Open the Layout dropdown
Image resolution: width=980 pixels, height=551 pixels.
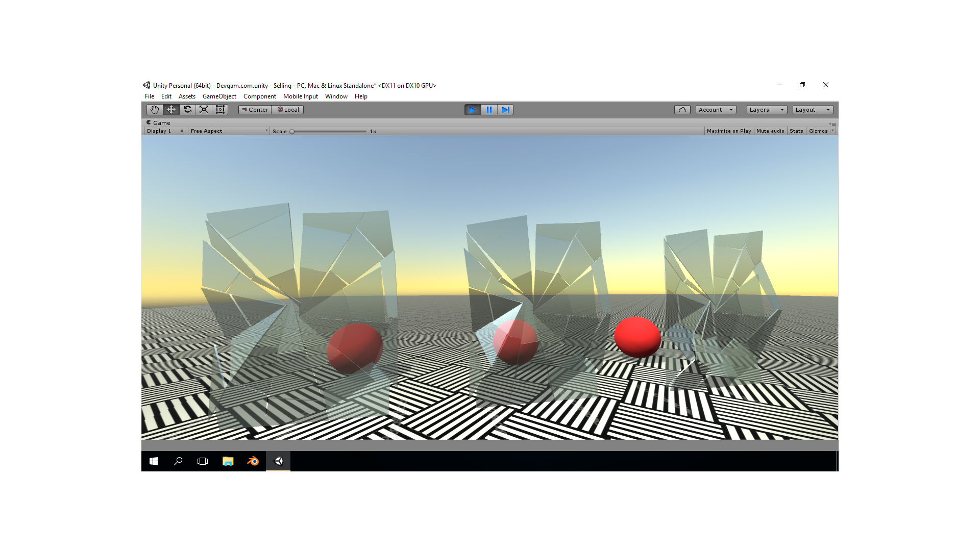[813, 110]
